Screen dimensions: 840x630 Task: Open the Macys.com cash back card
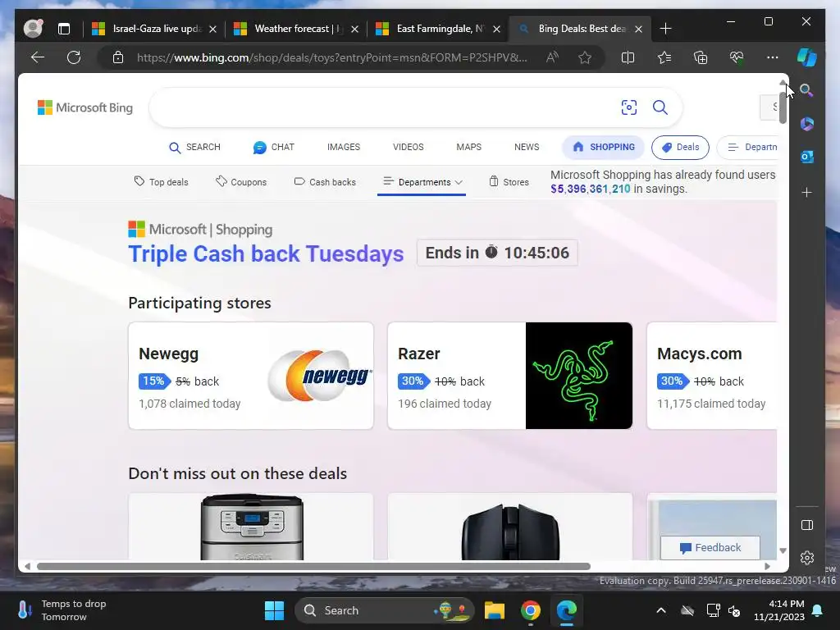[x=712, y=376]
